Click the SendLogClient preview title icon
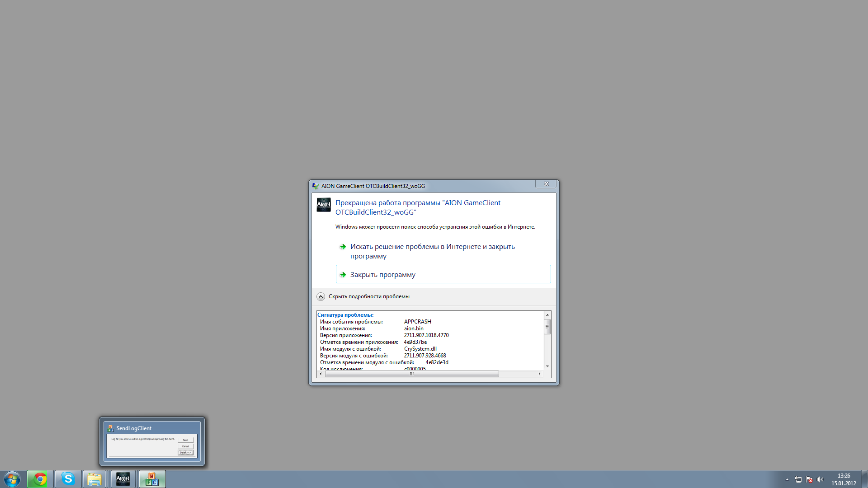Image resolution: width=868 pixels, height=488 pixels. pyautogui.click(x=110, y=428)
